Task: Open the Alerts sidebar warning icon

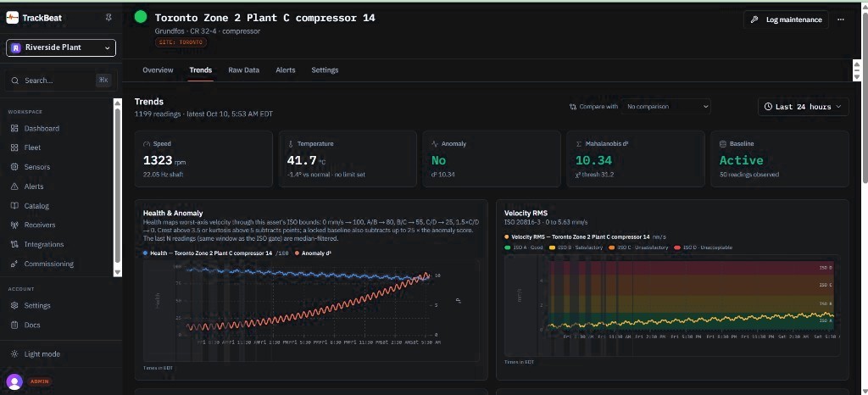Action: (14, 186)
